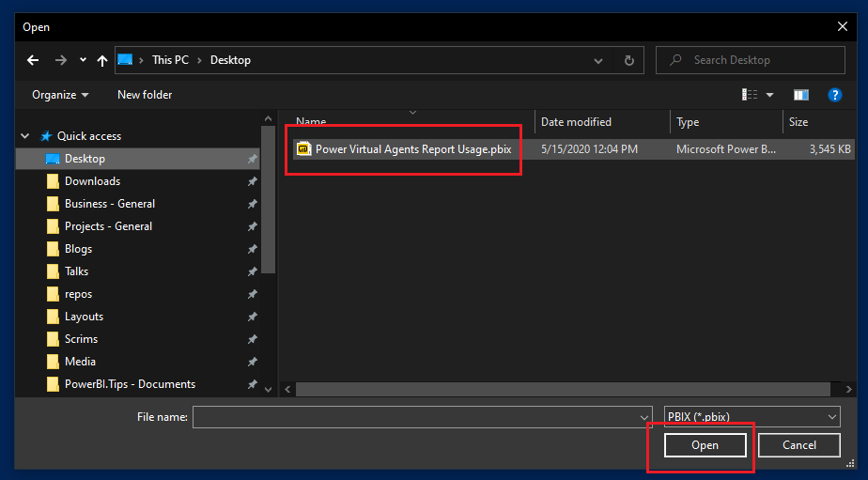The height and width of the screenshot is (480, 868).
Task: Open the Organize menu
Action: click(x=60, y=95)
